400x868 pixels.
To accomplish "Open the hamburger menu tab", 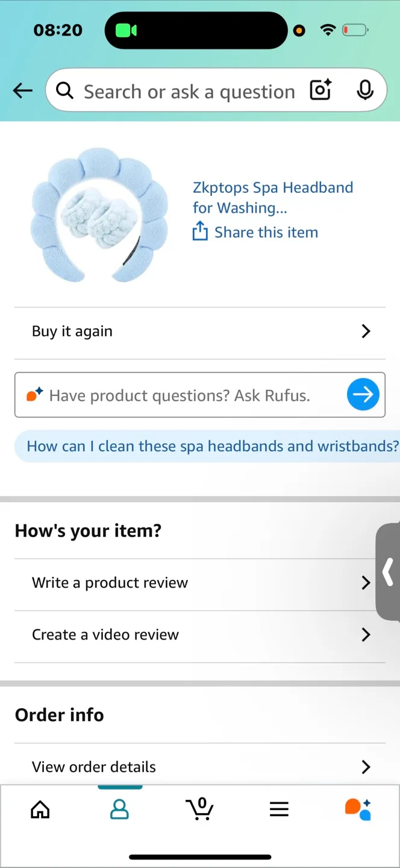I will click(x=279, y=810).
